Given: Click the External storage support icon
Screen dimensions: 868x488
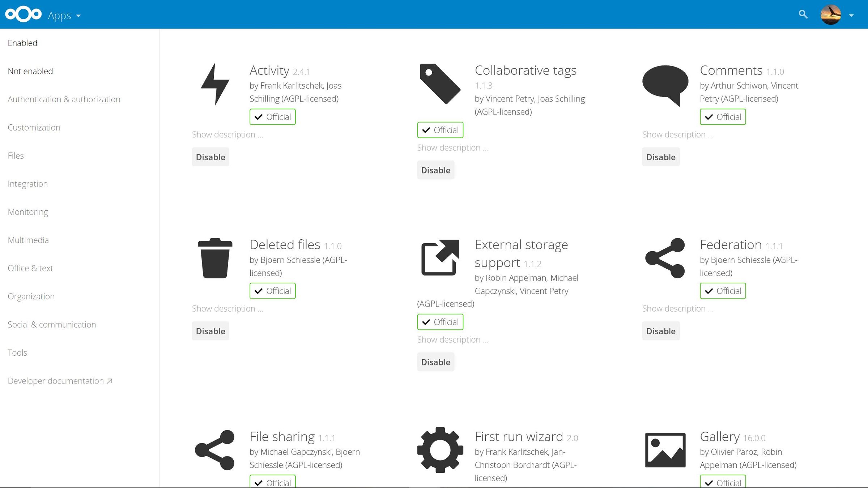Looking at the screenshot, I should pos(440,258).
